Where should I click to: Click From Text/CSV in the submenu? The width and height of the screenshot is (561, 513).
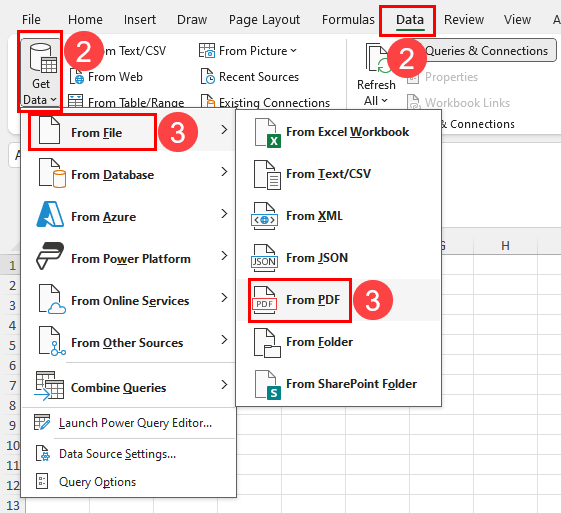338,174
